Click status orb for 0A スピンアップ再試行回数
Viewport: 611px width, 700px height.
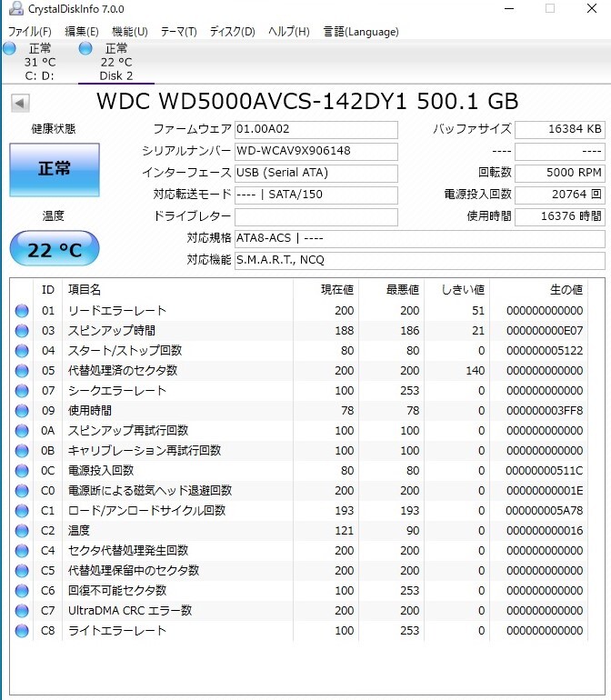click(22, 431)
